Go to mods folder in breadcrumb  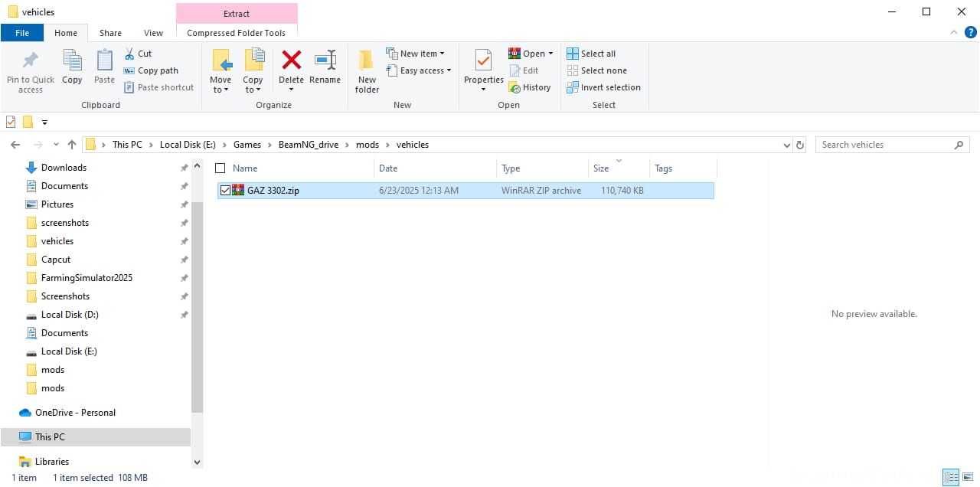367,145
